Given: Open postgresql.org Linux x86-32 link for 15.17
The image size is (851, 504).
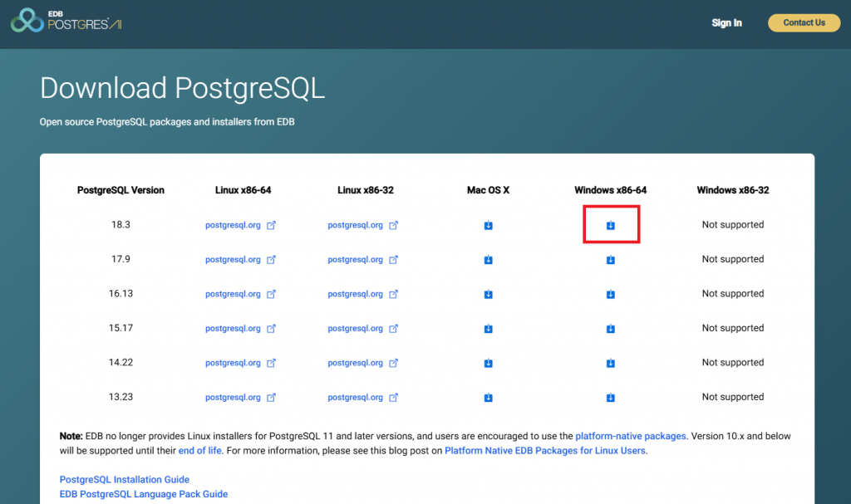Looking at the screenshot, I should pos(363,328).
